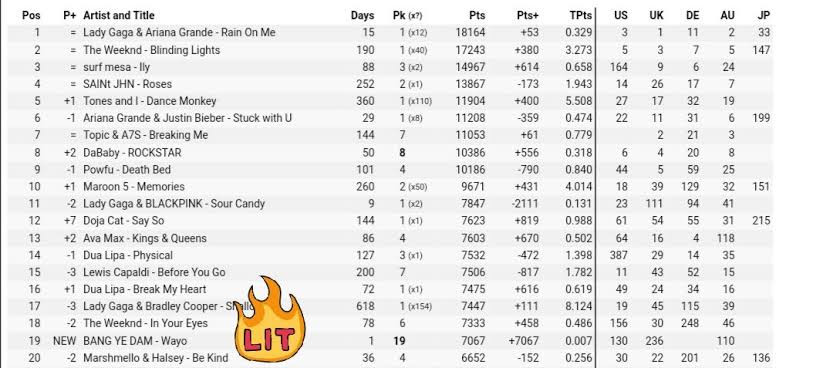Screen dimensions: 833x368
Task: Open Marshmello & Halsey - Be Kind entry
Action: [x=156, y=358]
